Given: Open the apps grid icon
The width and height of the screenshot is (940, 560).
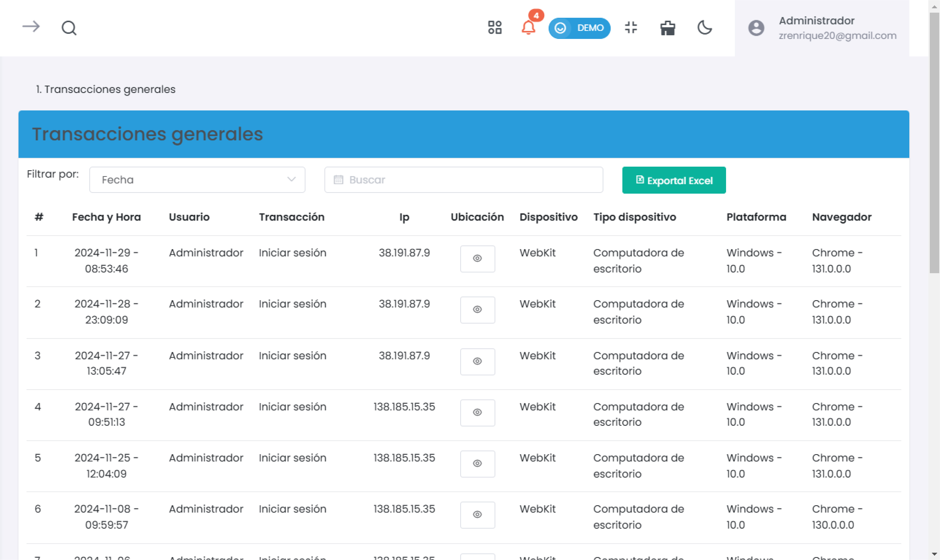Looking at the screenshot, I should pos(495,27).
